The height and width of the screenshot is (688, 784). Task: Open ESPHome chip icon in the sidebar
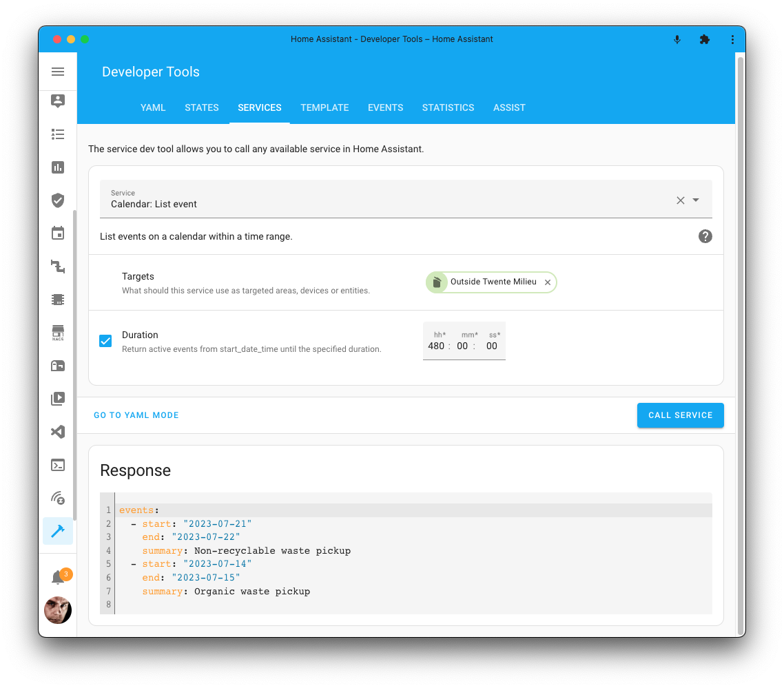(58, 300)
